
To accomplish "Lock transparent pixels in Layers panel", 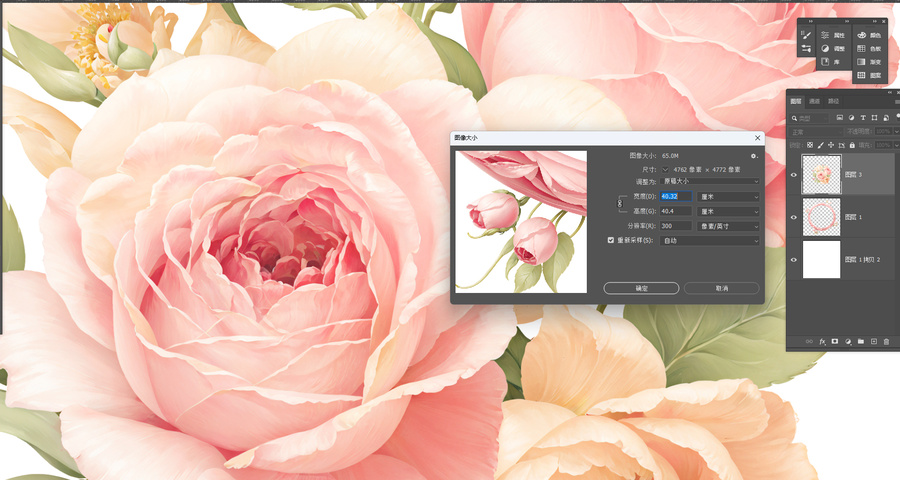I will (810, 145).
